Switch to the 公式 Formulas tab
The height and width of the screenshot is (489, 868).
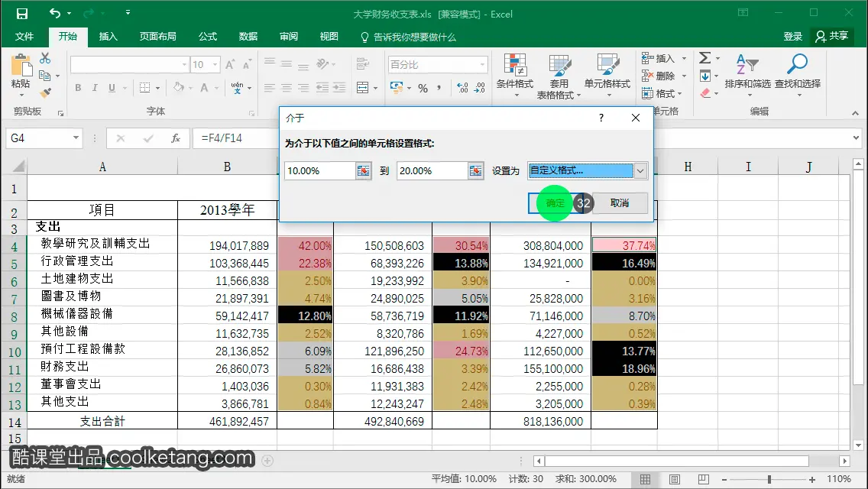208,37
